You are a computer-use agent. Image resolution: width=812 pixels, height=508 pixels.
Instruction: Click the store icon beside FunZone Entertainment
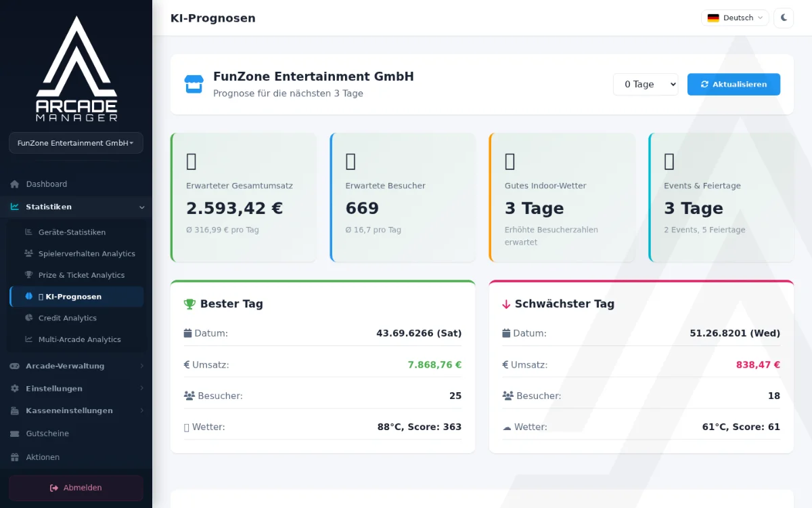pyautogui.click(x=194, y=85)
